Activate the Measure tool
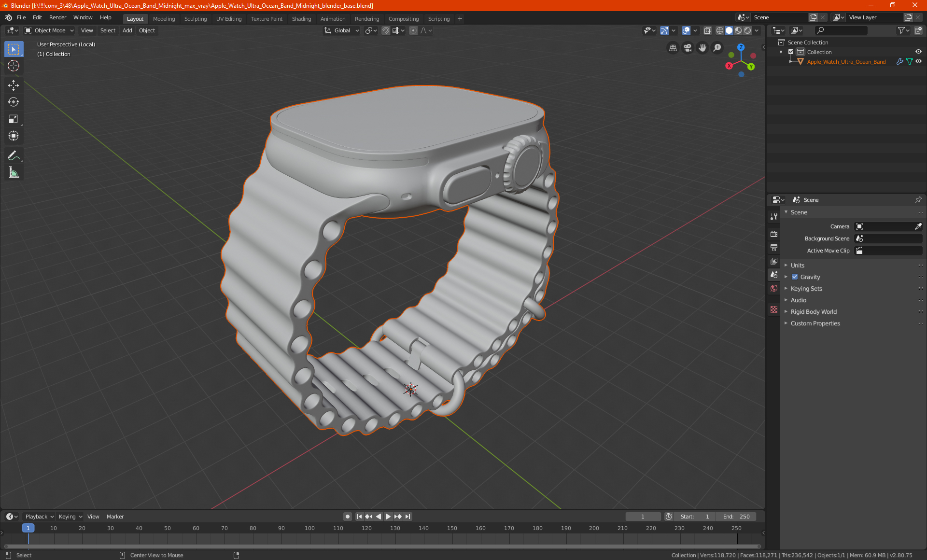Image resolution: width=927 pixels, height=560 pixels. pyautogui.click(x=14, y=172)
